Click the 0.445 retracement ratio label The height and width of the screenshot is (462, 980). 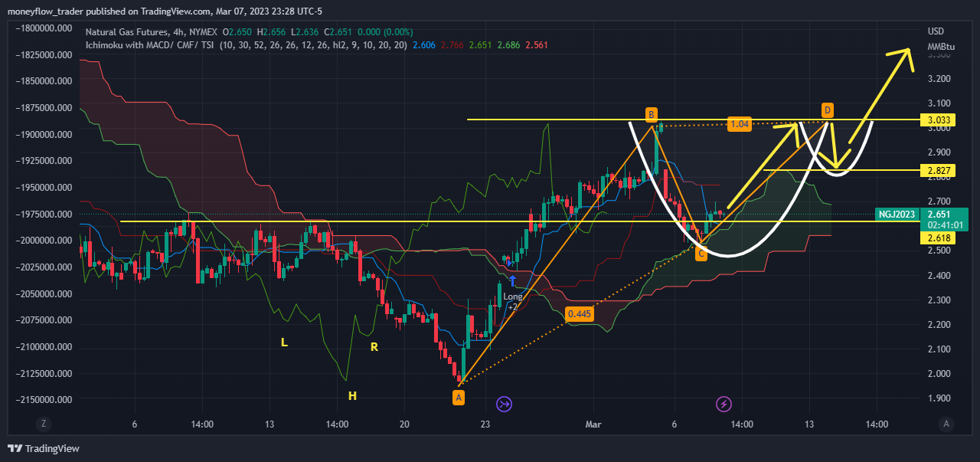(x=580, y=313)
